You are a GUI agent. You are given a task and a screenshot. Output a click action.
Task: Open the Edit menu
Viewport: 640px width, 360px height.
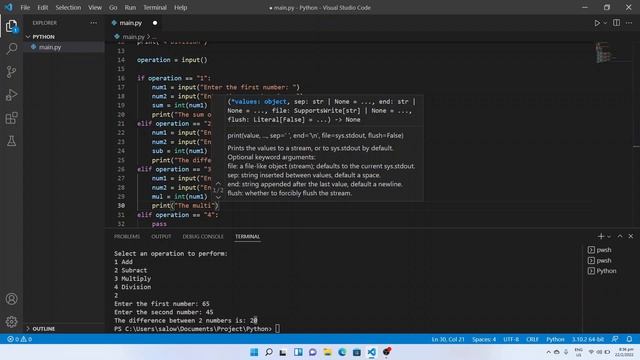pyautogui.click(x=42, y=7)
